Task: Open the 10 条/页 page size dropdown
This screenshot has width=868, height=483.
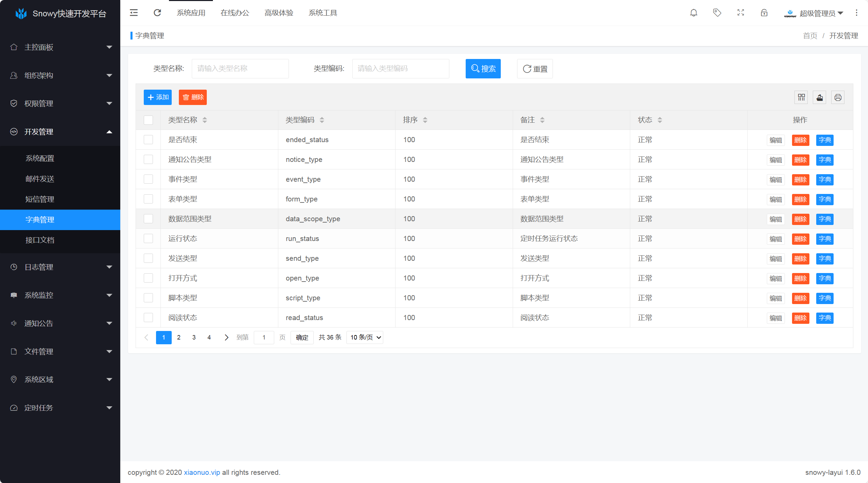Action: click(365, 337)
